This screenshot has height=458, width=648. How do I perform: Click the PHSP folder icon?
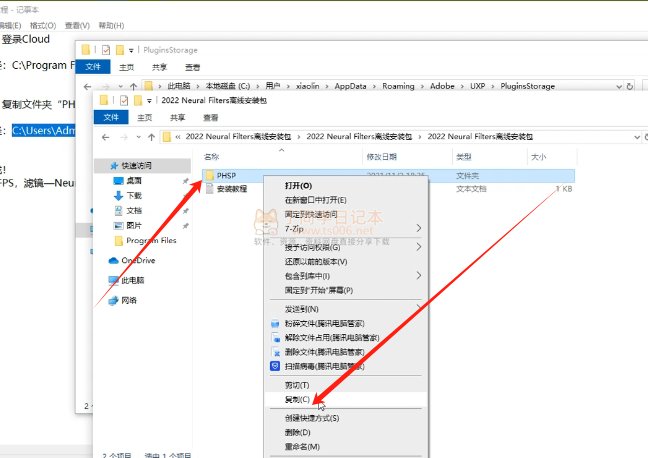(x=209, y=175)
